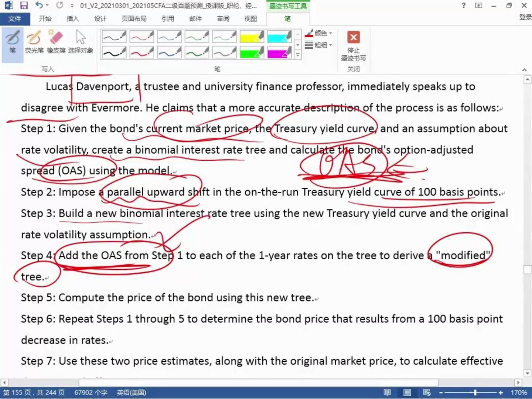Switch to Print Layout view
The height and width of the screenshot is (399, 532).
coord(407,392)
